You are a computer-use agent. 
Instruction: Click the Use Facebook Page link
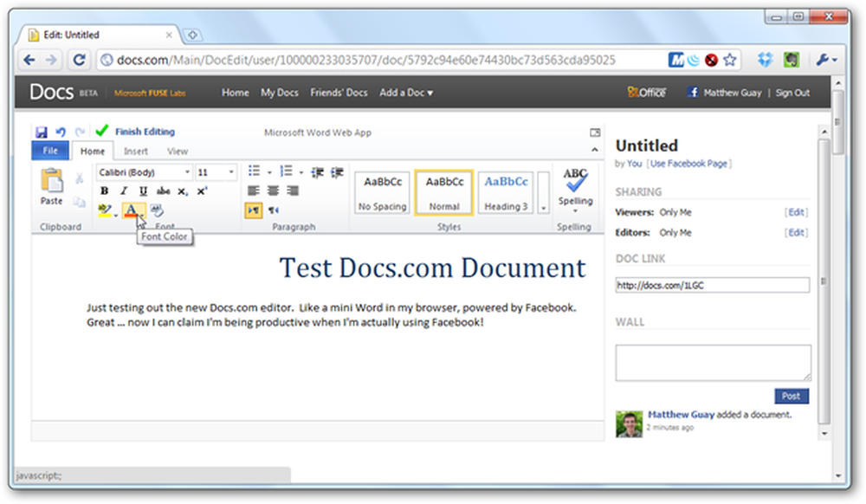688,164
